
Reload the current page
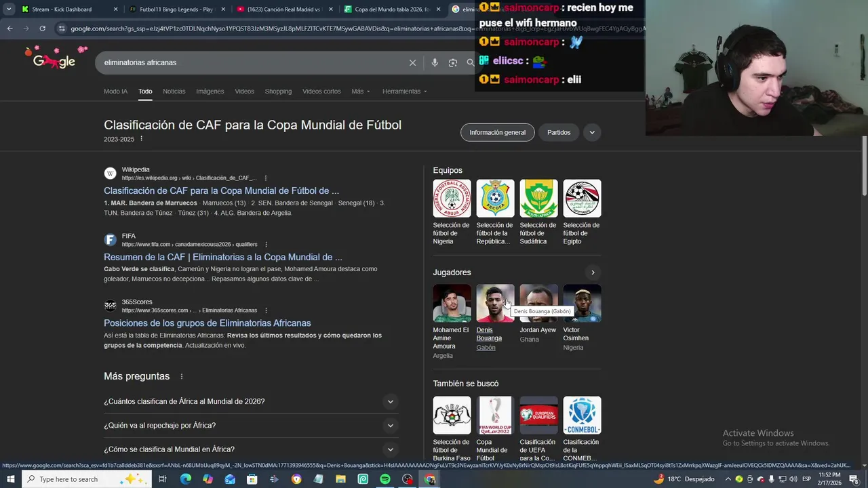point(42,28)
